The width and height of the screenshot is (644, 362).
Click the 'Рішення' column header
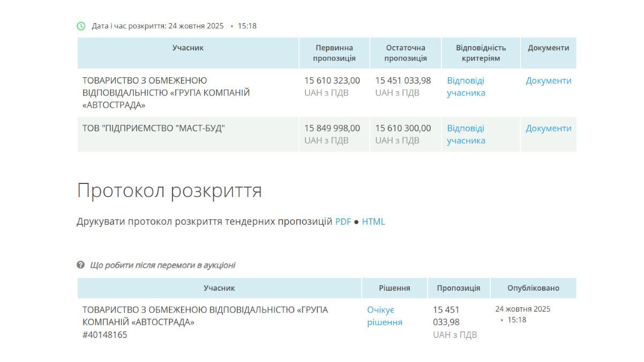click(x=394, y=288)
